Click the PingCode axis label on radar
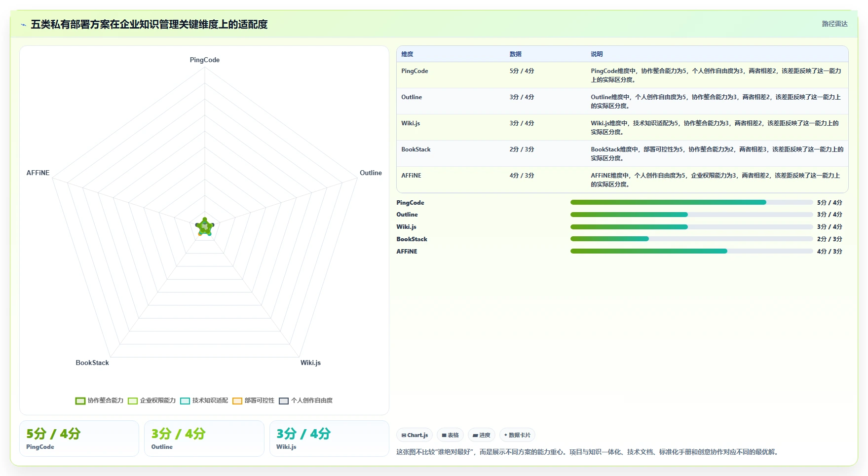This screenshot has width=868, height=476. click(205, 60)
